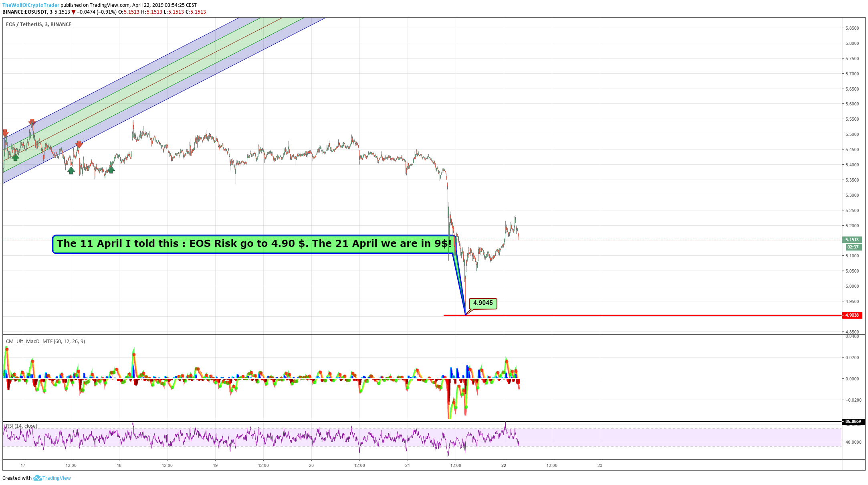Click the 4.8500 price scale label
Image resolution: width=868 pixels, height=485 pixels.
(x=852, y=332)
